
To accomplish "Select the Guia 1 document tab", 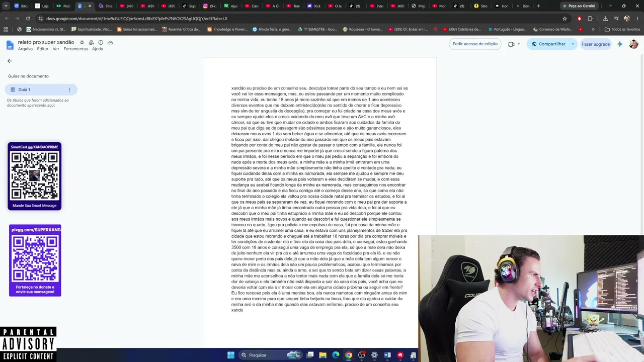I will 41,89.
